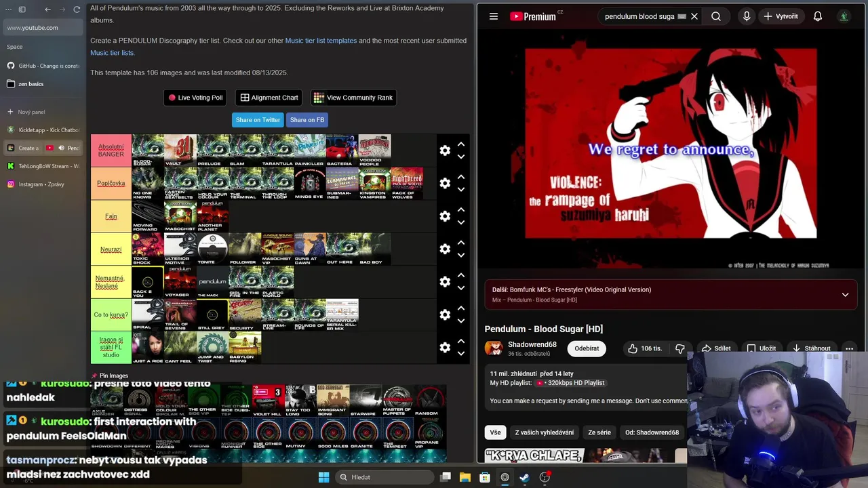Download the video with Stáhnout
Image resolution: width=868 pixels, height=488 pixels.
810,348
